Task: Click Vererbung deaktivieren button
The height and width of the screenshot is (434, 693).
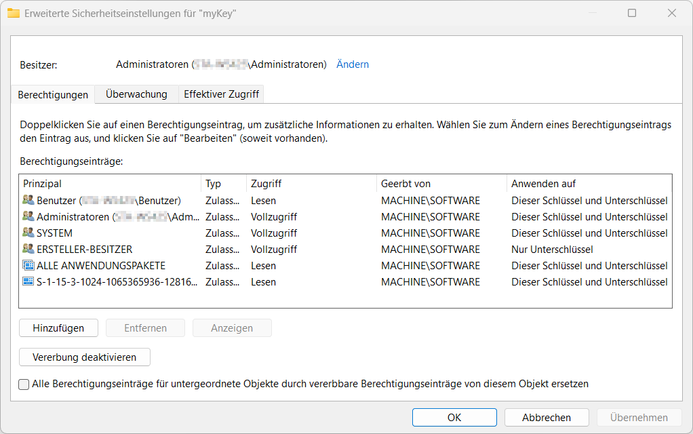Action: click(x=85, y=357)
